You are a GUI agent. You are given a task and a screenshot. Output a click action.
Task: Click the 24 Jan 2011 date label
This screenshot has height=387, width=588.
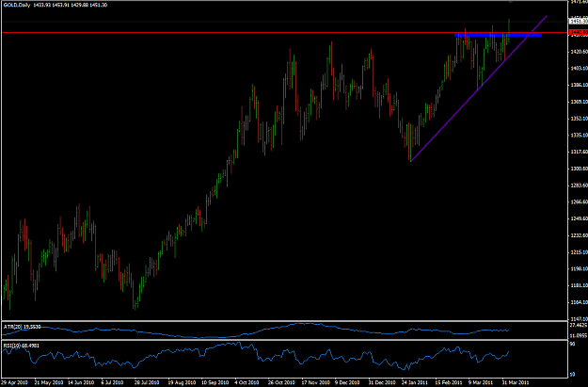coord(415,383)
